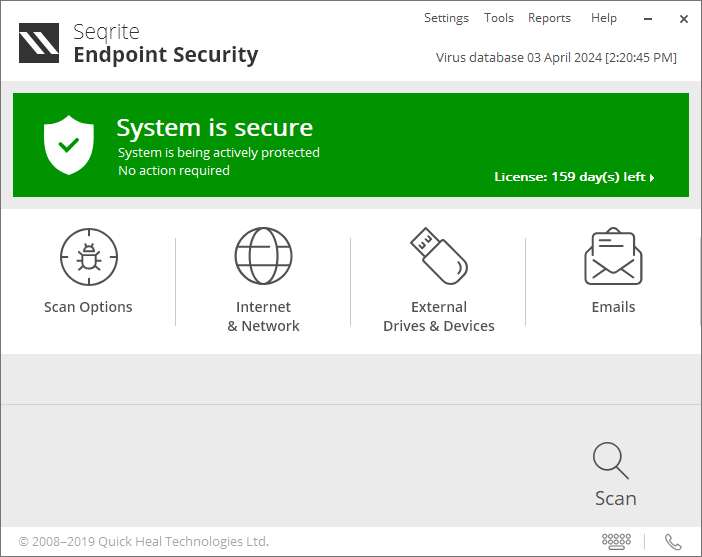Screen dimensions: 702x557
Task: Start a scan with the magnifying glass icon
Action: tap(610, 460)
